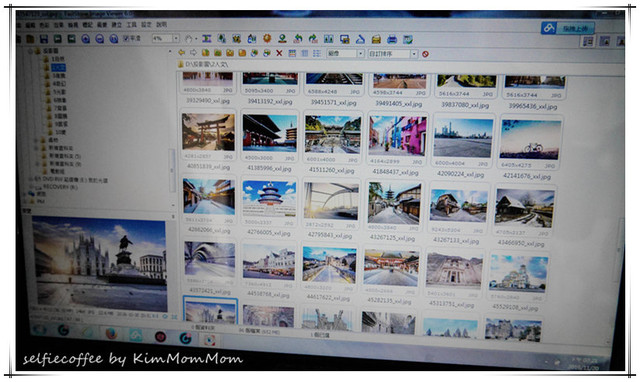Click the Firefox icon in taskbar
Image resolution: width=640 pixels, height=382 pixels.
coord(111,333)
